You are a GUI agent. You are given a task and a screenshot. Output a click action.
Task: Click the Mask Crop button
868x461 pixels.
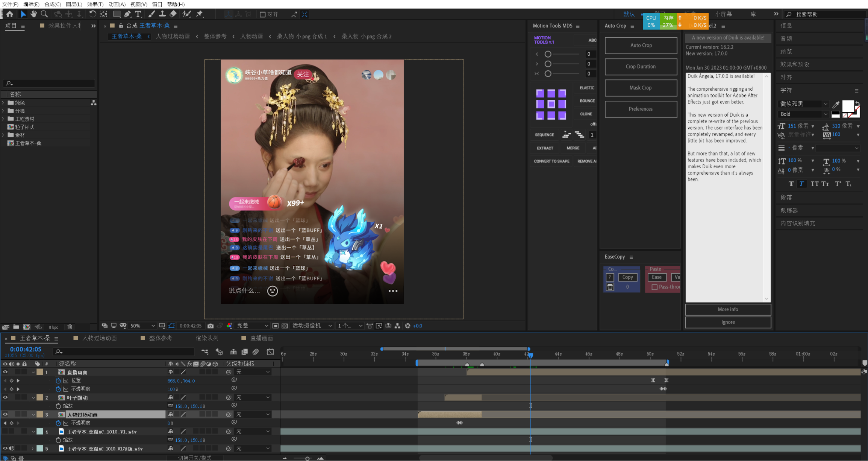pyautogui.click(x=641, y=88)
